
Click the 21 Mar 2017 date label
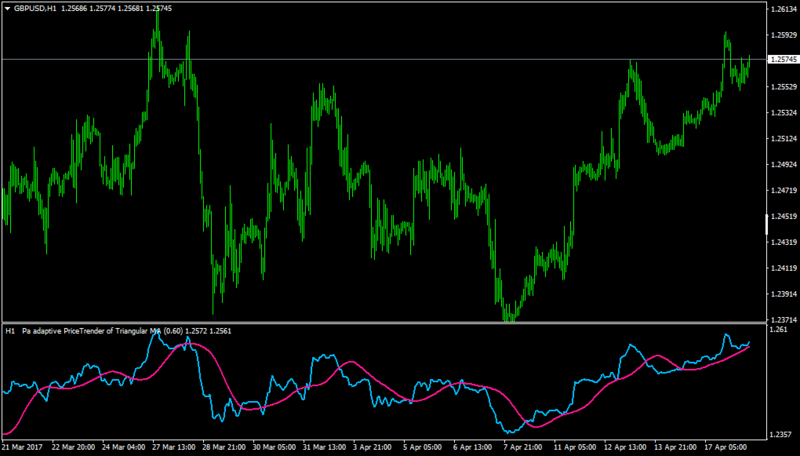click(23, 447)
